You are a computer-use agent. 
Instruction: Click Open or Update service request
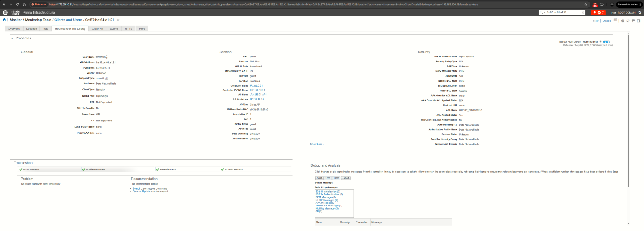coord(141,192)
